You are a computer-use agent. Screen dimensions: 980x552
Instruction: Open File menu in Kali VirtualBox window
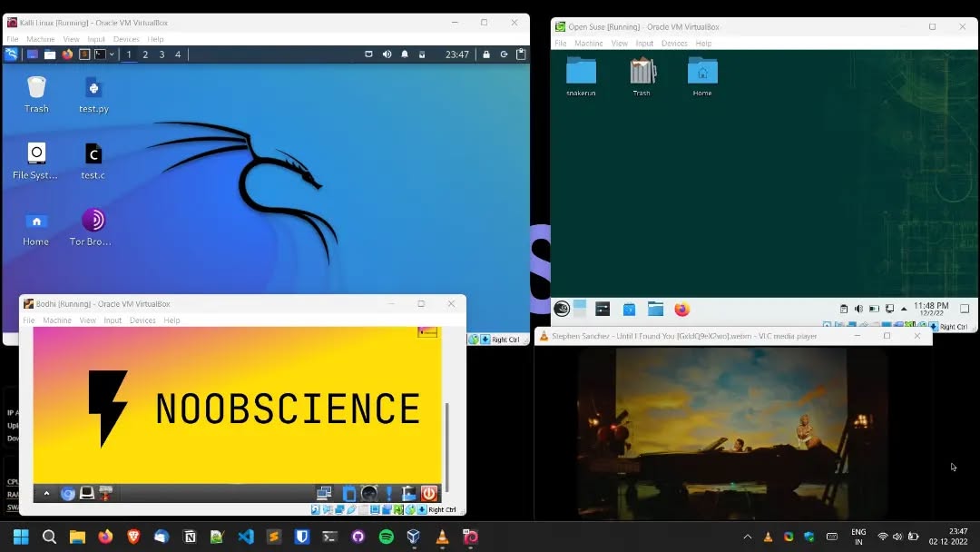(13, 39)
